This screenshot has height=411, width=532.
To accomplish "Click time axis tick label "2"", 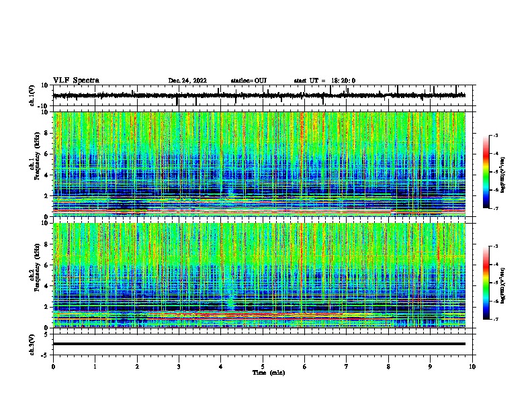I will point(137,367).
